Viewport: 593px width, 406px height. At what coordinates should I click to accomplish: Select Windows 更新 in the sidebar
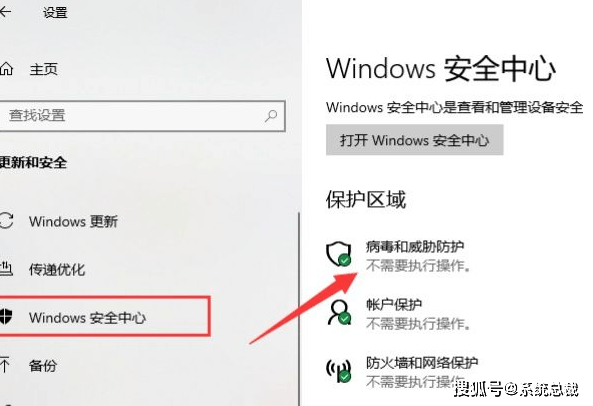[x=73, y=221]
